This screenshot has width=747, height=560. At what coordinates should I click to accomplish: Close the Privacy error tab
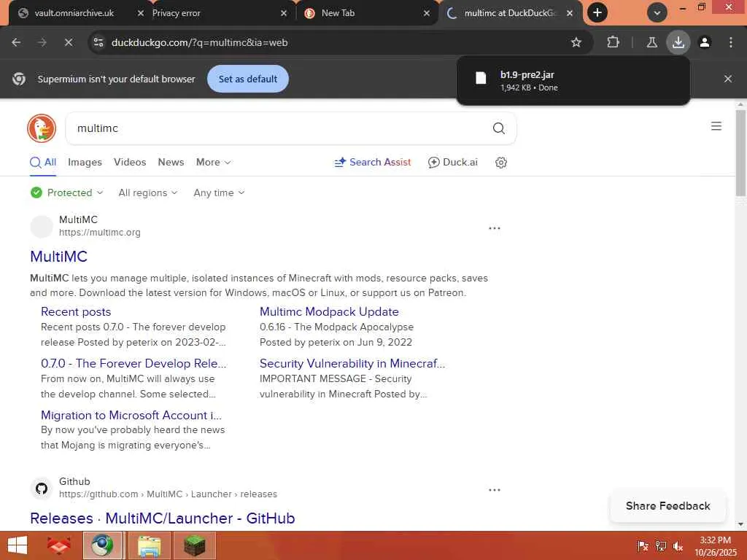[284, 13]
